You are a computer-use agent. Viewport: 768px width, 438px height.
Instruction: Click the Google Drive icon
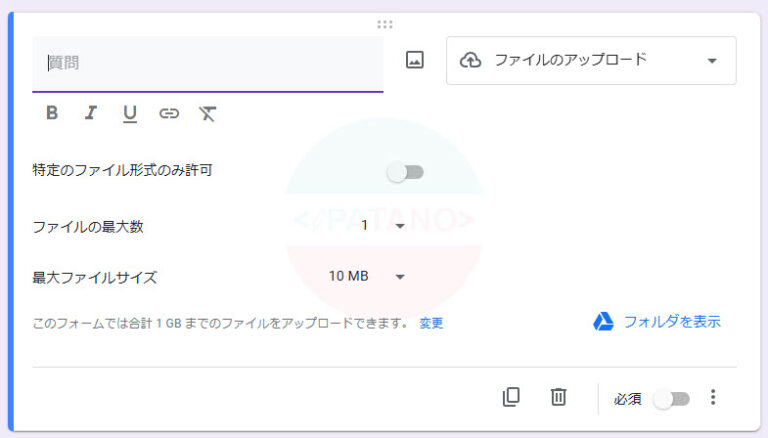[603, 321]
